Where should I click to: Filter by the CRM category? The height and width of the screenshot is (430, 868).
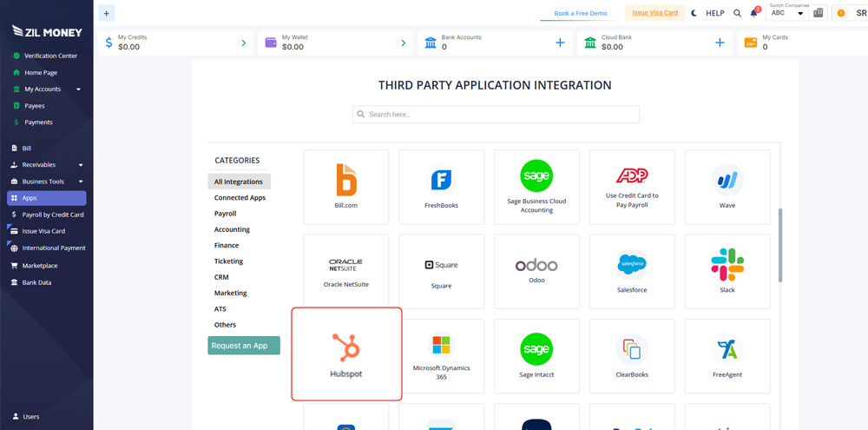tap(221, 277)
